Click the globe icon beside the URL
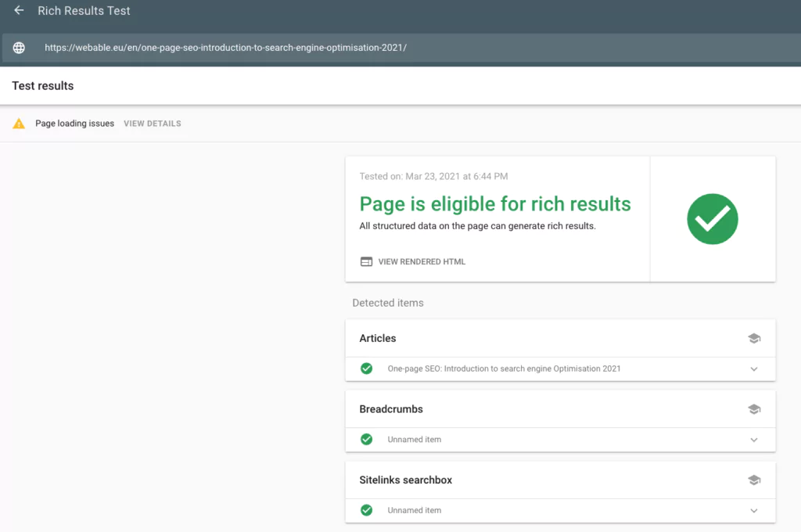 coord(18,47)
